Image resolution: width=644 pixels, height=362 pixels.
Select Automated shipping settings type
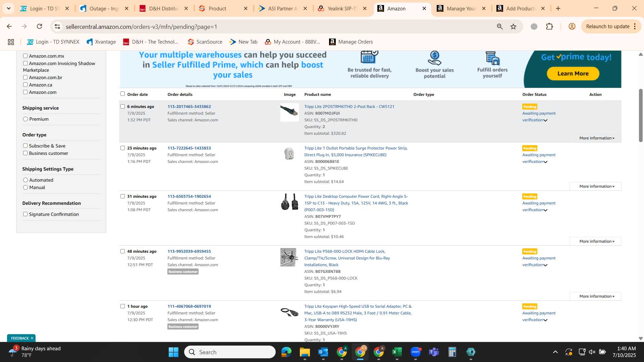coord(25,180)
